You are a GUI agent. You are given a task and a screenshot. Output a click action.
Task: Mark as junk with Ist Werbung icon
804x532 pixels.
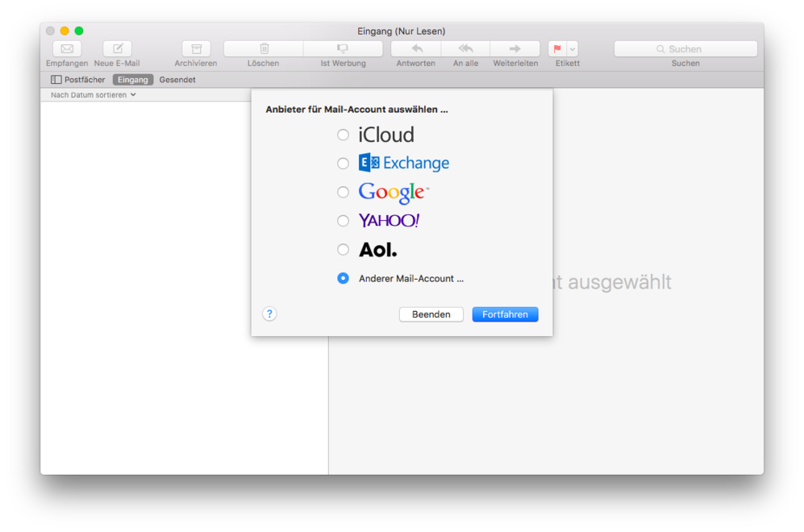343,48
